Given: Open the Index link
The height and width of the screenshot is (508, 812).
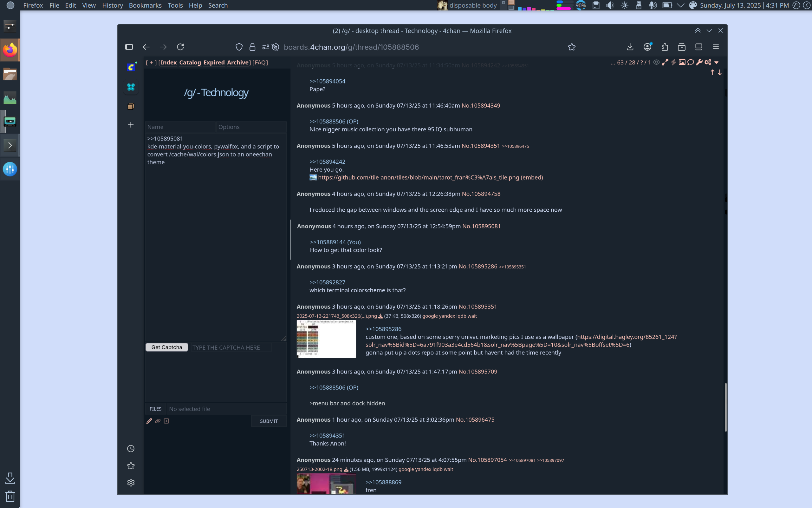Looking at the screenshot, I should pos(168,63).
